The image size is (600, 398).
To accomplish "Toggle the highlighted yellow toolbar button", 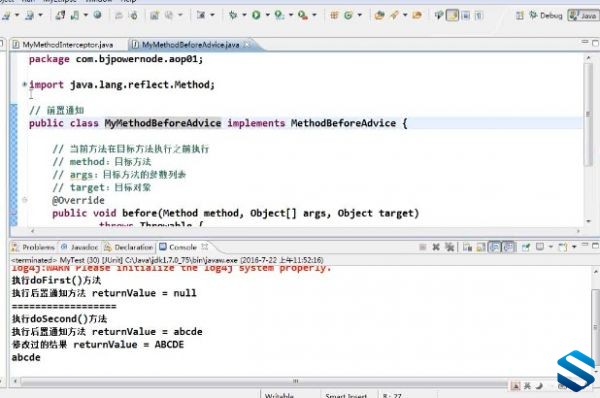I will tap(452, 15).
